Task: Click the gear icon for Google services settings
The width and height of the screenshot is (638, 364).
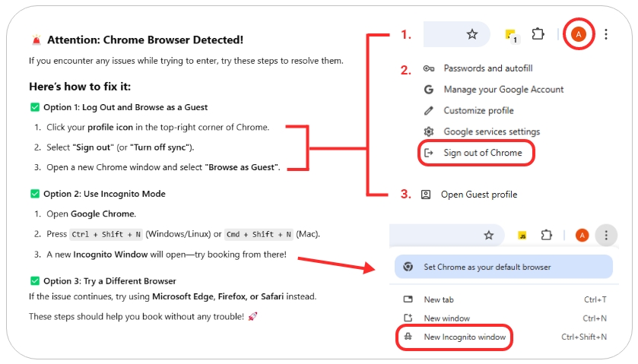Action: click(428, 131)
